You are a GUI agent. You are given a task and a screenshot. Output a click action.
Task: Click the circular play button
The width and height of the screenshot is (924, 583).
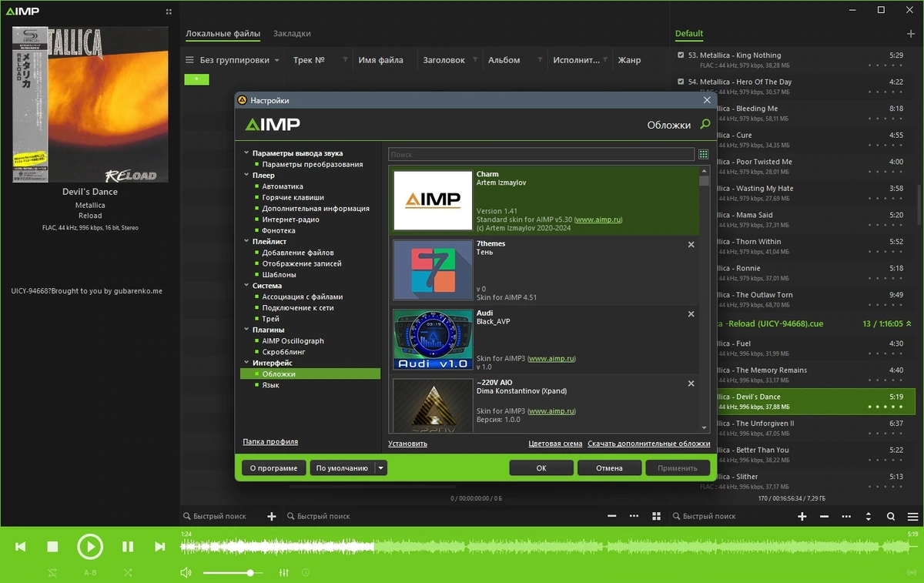(90, 547)
